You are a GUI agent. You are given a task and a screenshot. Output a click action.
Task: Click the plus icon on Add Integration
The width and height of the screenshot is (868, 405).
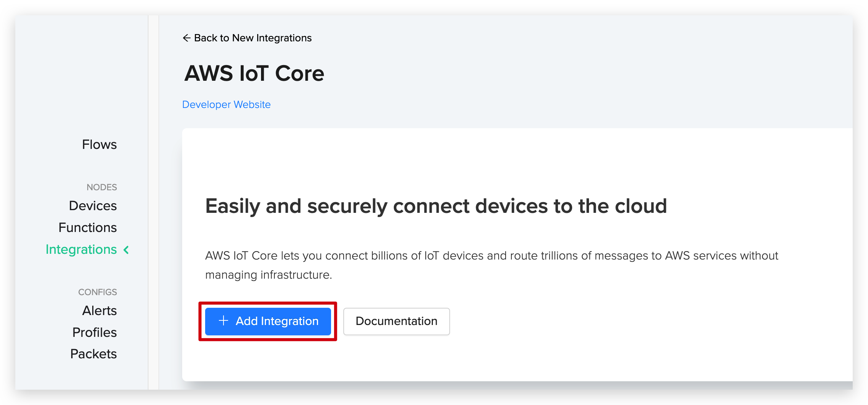pyautogui.click(x=224, y=321)
